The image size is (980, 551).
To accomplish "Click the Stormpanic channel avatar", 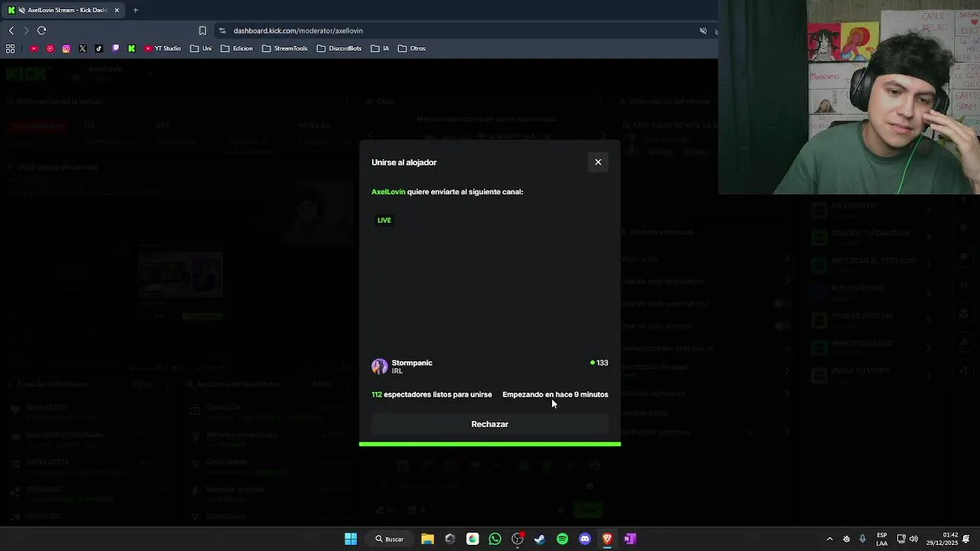I will point(380,367).
